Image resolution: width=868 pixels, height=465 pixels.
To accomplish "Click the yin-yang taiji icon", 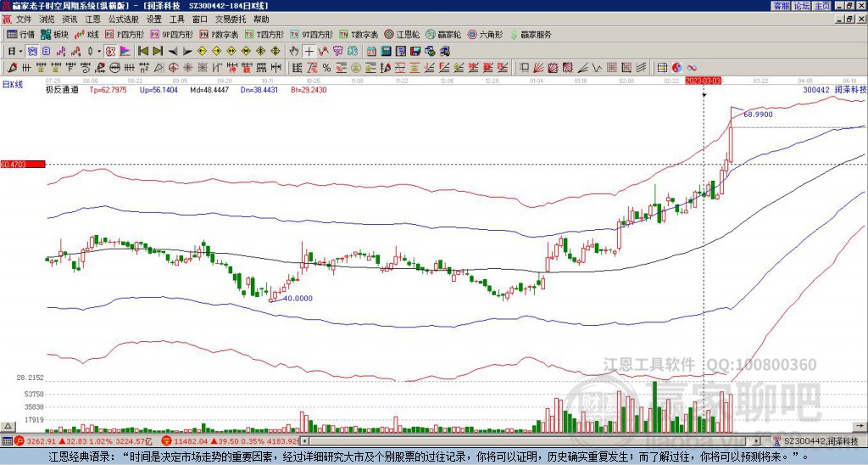I will (x=676, y=68).
